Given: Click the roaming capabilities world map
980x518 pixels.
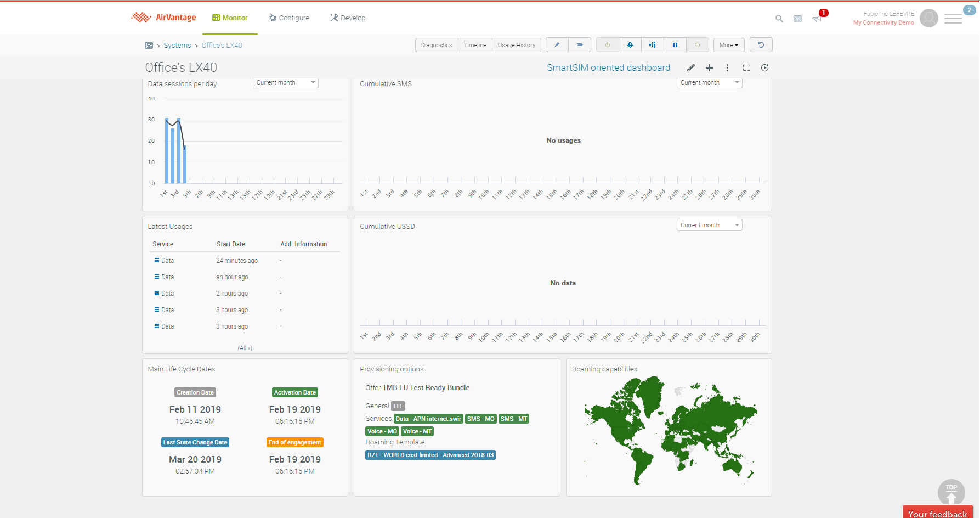Looking at the screenshot, I should [x=669, y=431].
